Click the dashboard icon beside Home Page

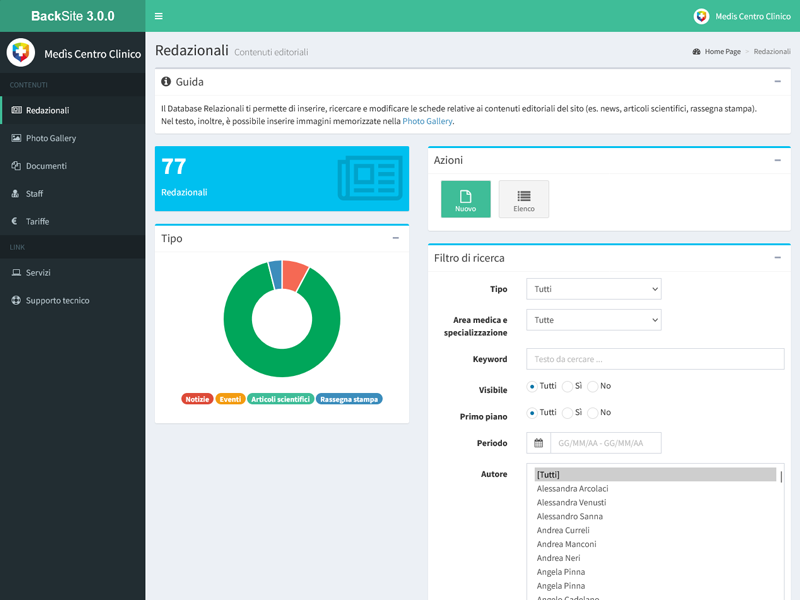tap(696, 52)
